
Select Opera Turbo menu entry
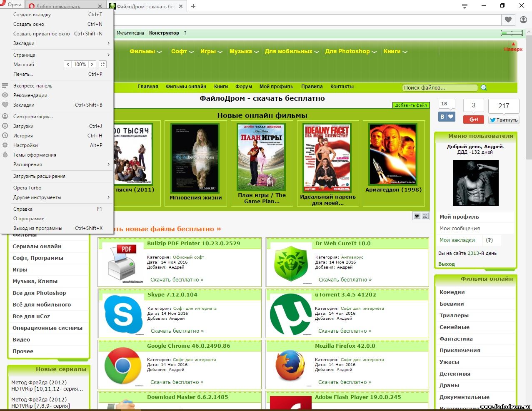(57, 188)
